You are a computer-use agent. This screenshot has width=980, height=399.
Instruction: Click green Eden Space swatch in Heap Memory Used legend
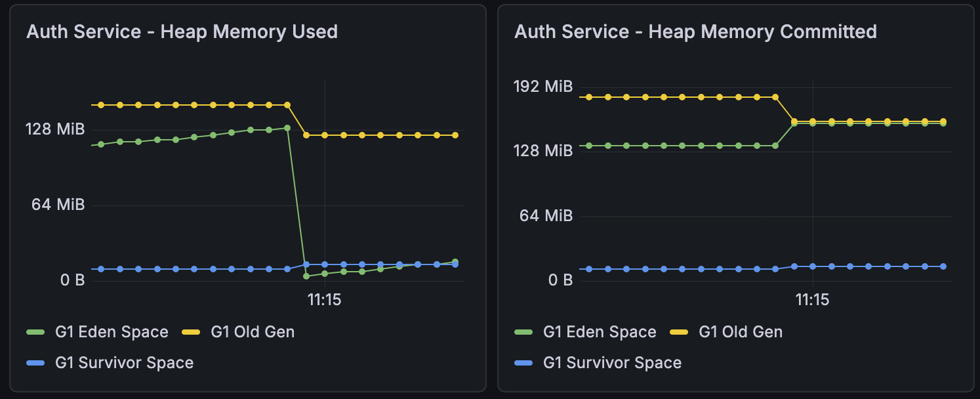pyautogui.click(x=35, y=332)
